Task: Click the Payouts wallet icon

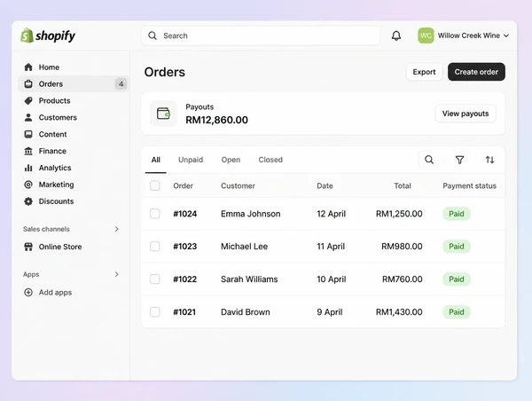Action: click(x=163, y=114)
